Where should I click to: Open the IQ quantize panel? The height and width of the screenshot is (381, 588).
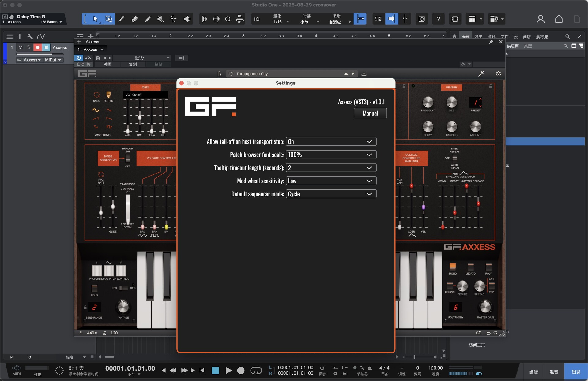[x=257, y=19]
